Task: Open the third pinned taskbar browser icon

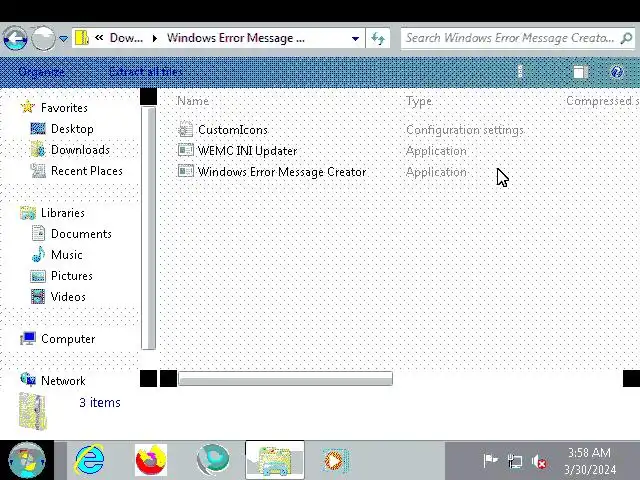Action: coord(213,460)
